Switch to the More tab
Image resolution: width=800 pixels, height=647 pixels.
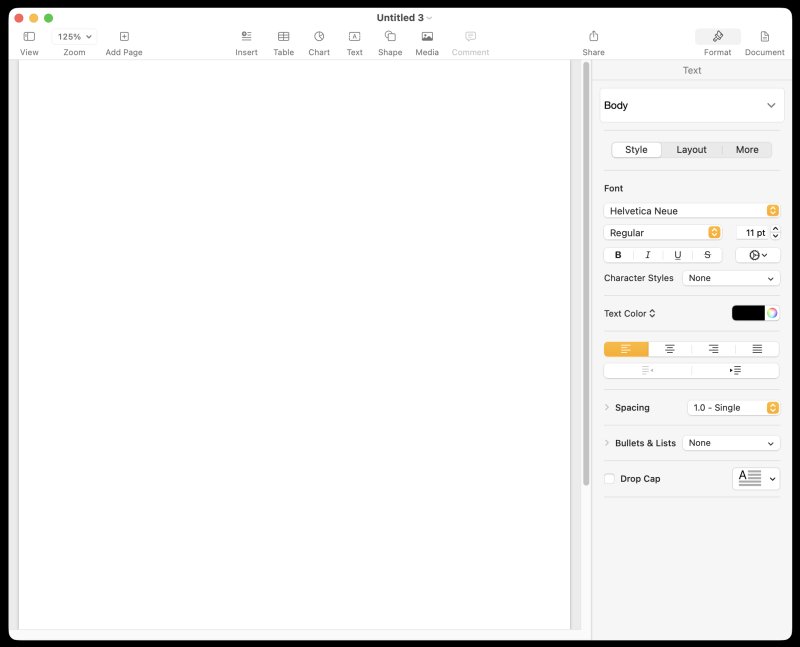[747, 149]
